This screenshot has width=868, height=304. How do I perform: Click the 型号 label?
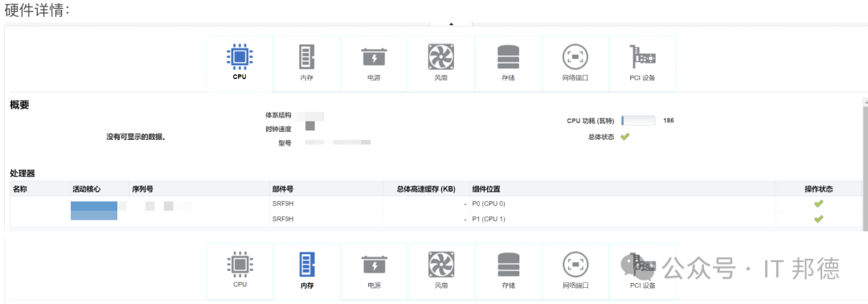285,143
